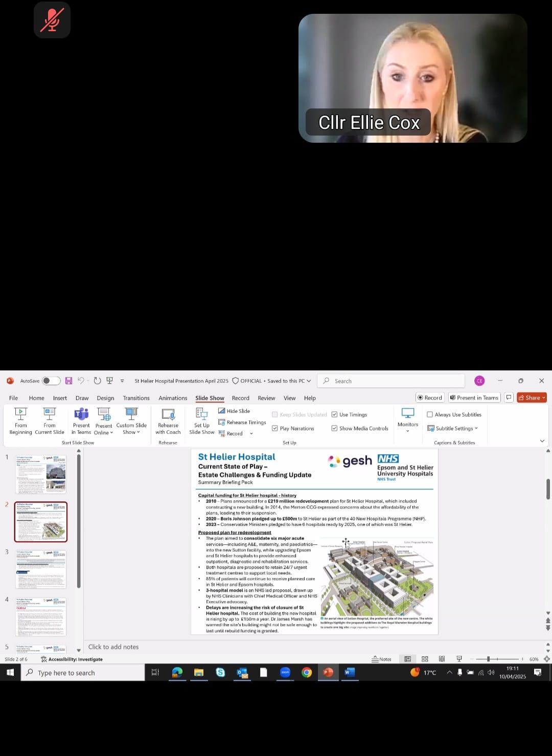Open Zoom from the Windows taskbar

coord(285,673)
